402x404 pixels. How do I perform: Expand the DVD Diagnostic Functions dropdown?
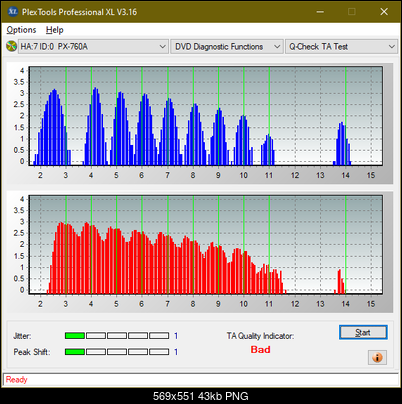pos(227,47)
